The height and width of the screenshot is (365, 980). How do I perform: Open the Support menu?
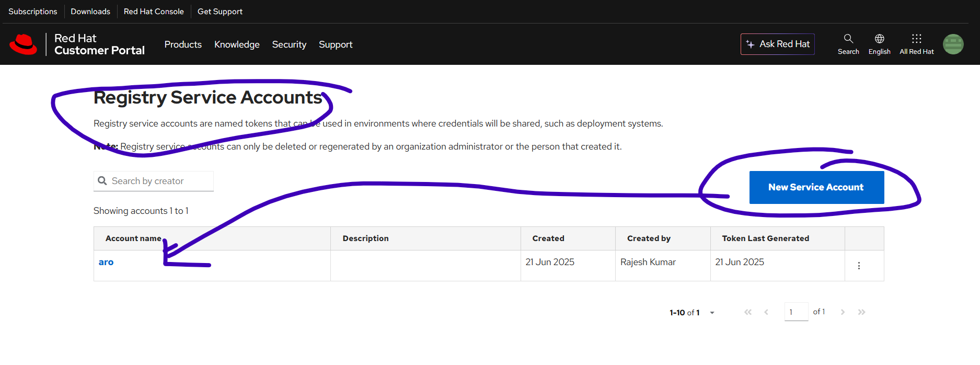pyautogui.click(x=336, y=44)
